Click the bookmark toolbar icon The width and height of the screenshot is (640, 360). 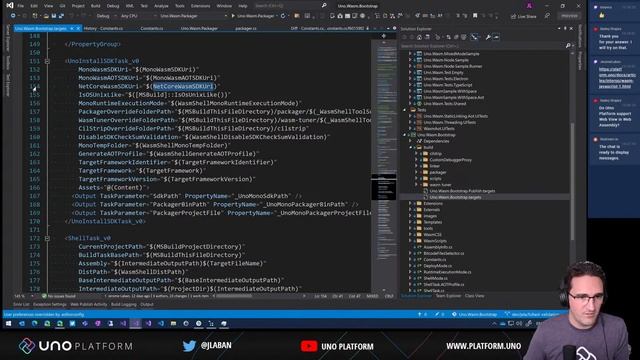[x=475, y=16]
